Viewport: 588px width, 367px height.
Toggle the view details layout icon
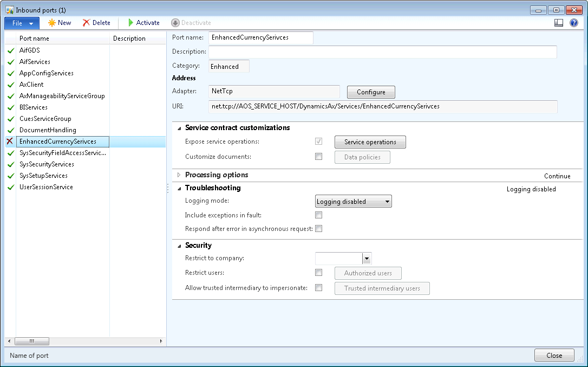tap(559, 23)
